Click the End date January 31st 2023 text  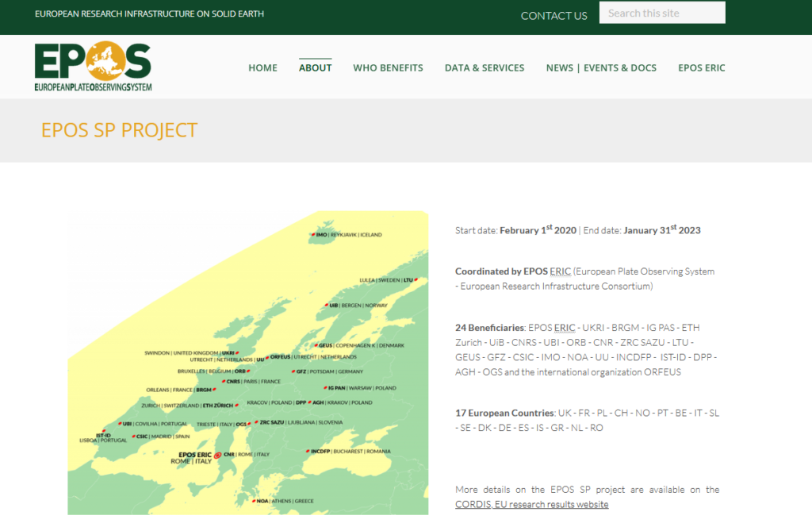[x=642, y=230]
